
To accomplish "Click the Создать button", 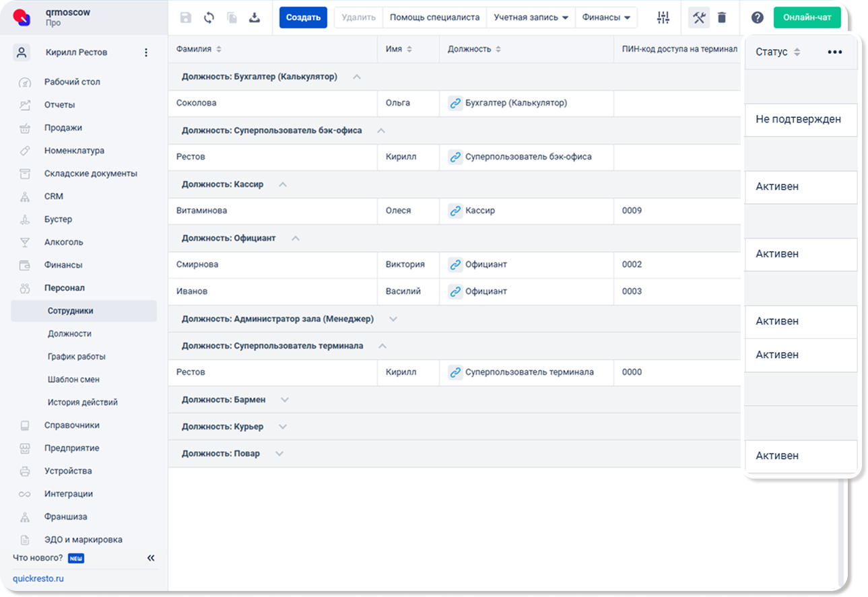I will (x=303, y=17).
